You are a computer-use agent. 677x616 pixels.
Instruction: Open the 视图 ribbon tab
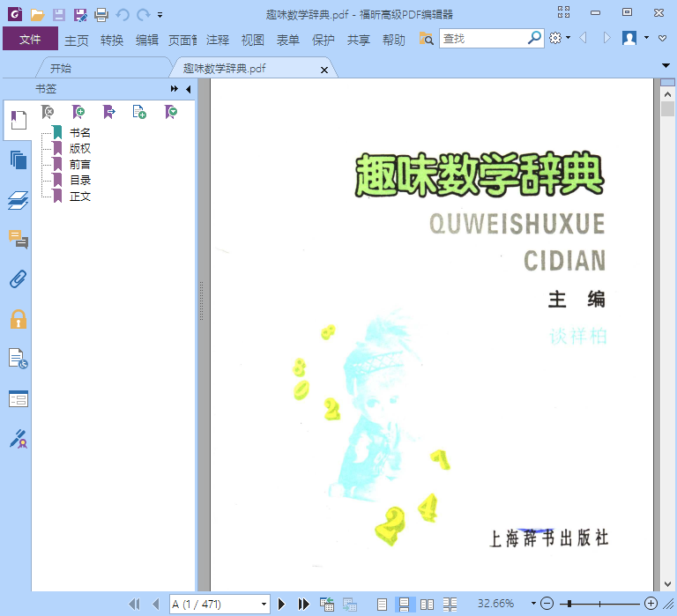point(253,41)
